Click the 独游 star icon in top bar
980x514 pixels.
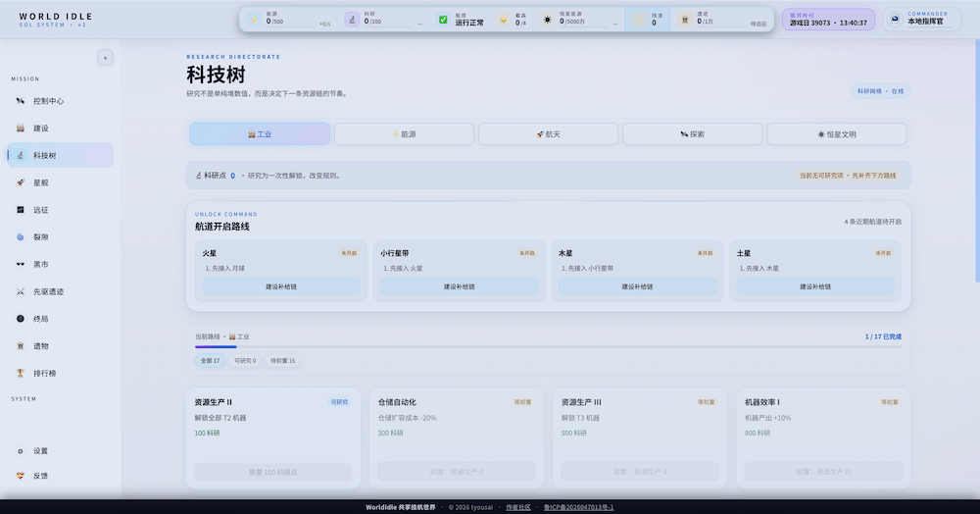pos(639,20)
